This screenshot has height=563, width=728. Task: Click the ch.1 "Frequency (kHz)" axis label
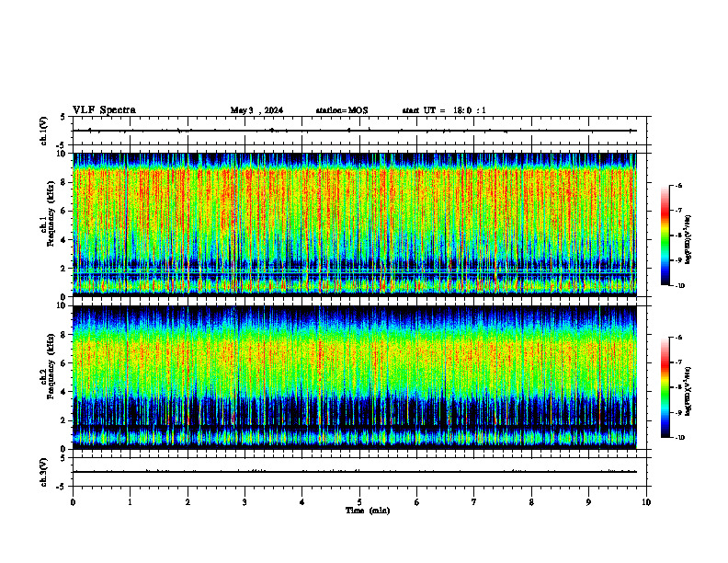point(51,214)
